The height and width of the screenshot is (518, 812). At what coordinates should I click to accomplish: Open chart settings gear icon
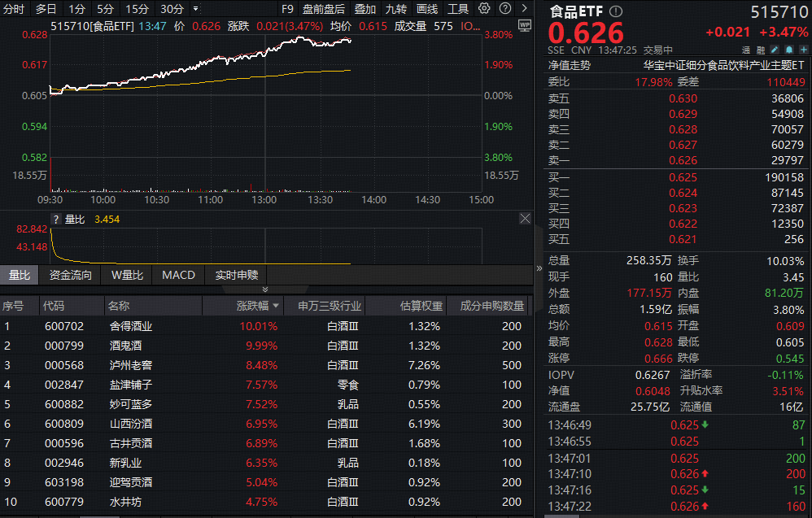[484, 9]
